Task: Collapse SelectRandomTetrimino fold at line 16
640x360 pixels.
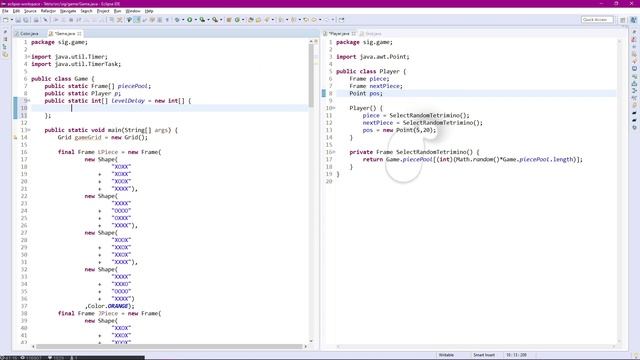Action: 334,152
